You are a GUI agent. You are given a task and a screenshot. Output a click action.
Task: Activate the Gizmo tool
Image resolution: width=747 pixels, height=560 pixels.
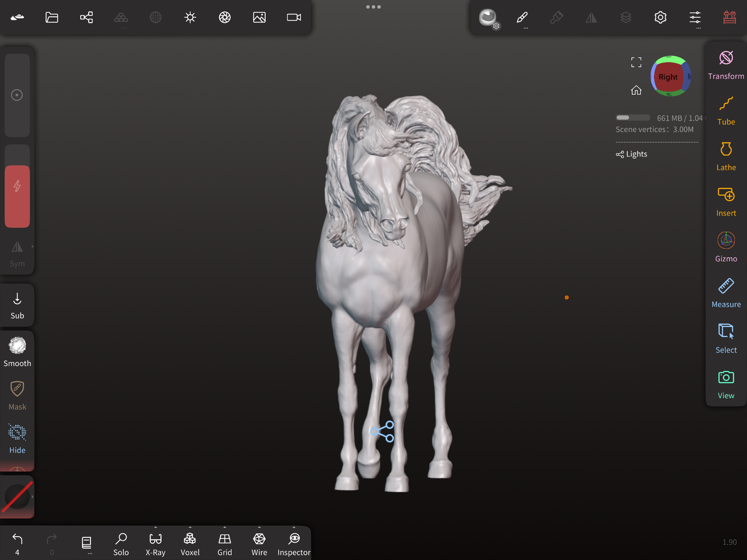[x=726, y=247]
